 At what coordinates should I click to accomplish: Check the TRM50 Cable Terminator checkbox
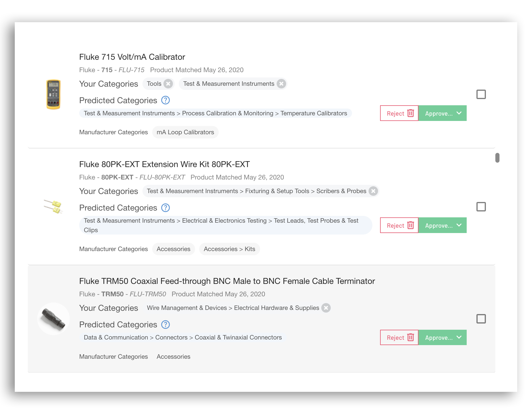tap(481, 319)
